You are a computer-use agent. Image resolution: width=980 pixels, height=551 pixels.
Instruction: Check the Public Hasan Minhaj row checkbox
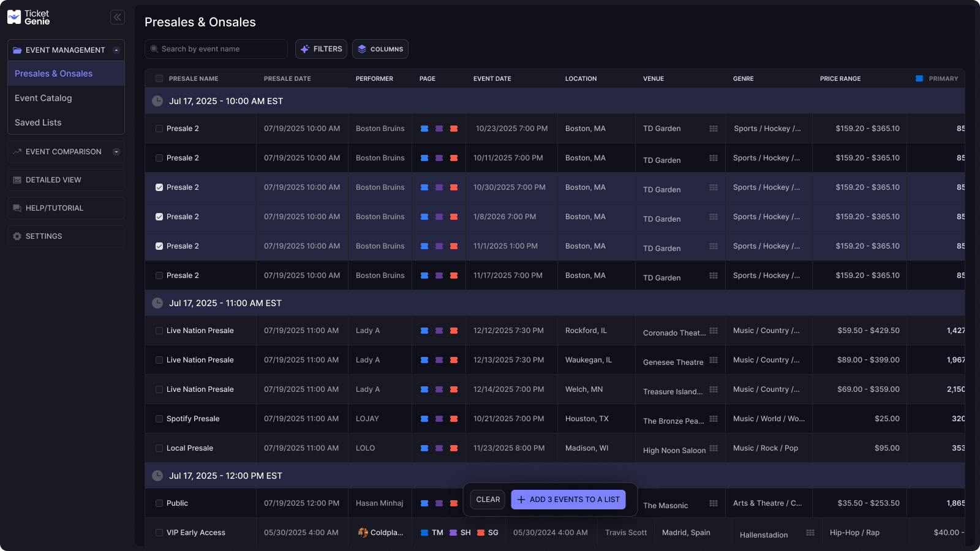pyautogui.click(x=159, y=503)
